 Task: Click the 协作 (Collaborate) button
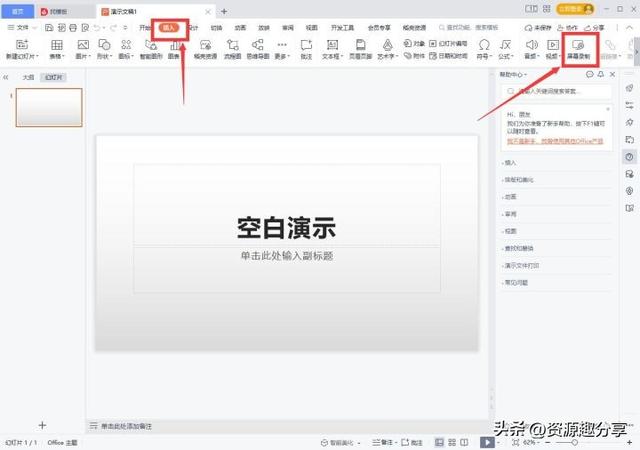tap(568, 27)
